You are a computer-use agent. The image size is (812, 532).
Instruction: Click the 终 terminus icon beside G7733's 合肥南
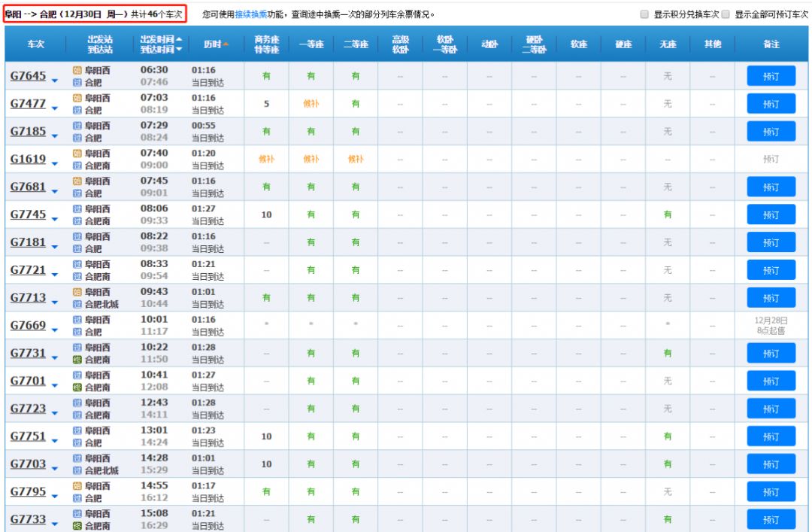(x=77, y=526)
